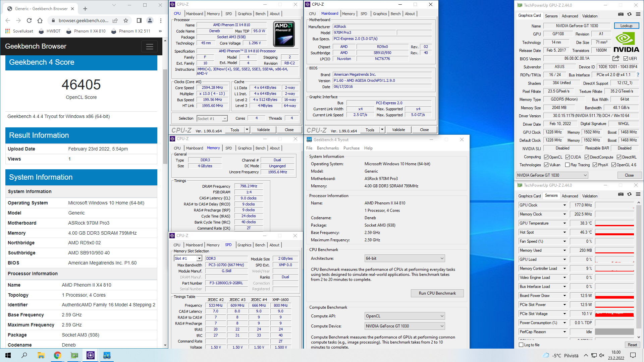This screenshot has width=644, height=362.
Task: Open a new Chrome tab
Action: pos(85,9)
